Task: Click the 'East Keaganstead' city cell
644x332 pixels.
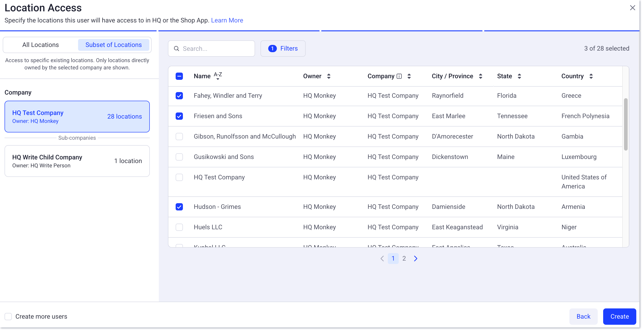Action: [457, 227]
